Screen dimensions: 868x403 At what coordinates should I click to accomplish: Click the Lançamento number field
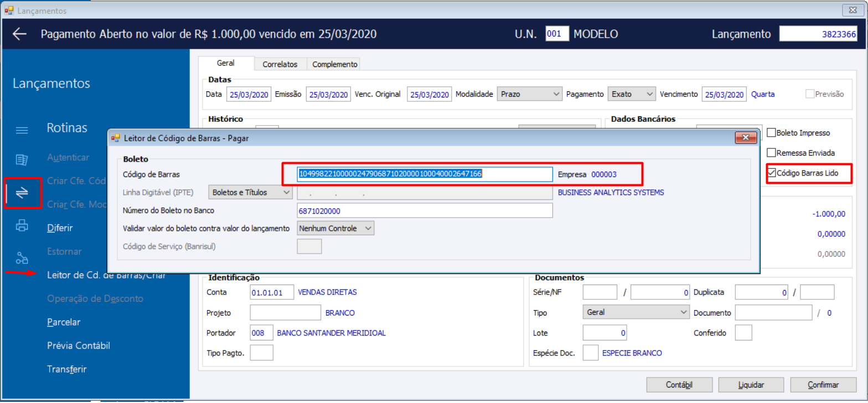[x=819, y=34]
